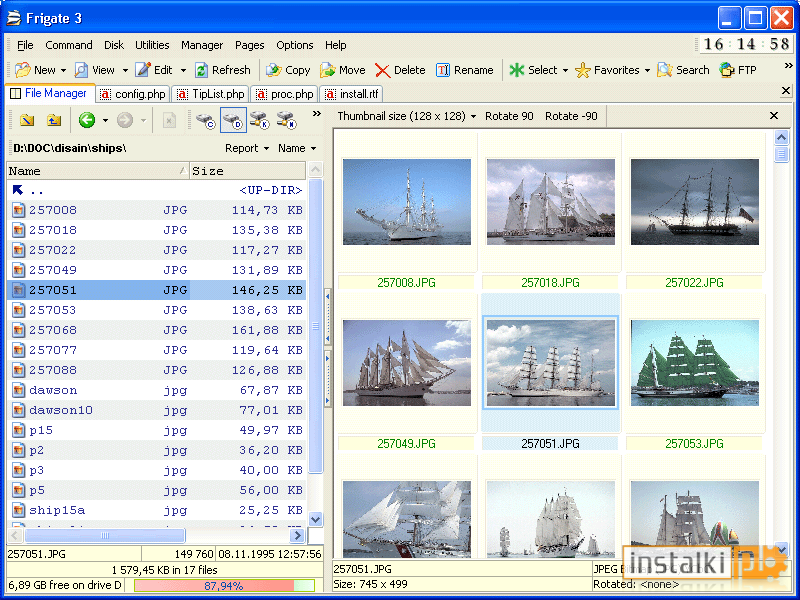
Task: Click the Search toolbar icon
Action: [665, 70]
